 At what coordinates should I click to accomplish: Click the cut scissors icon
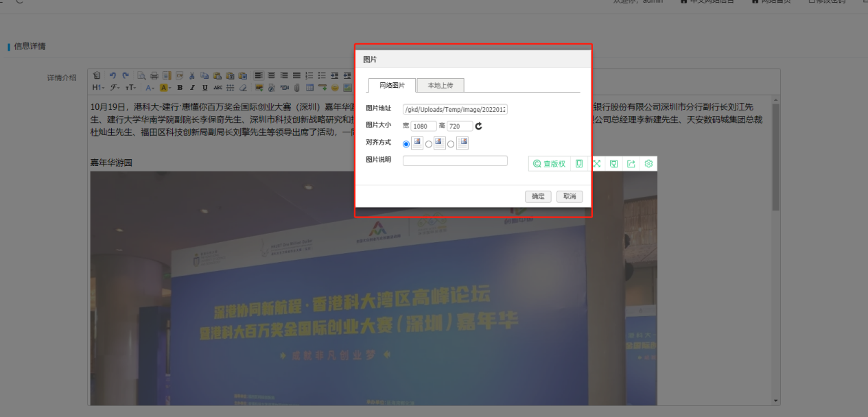click(193, 75)
